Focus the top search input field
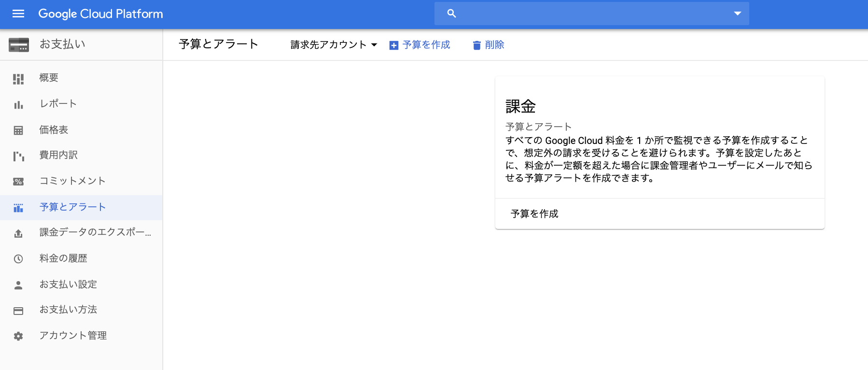 (x=591, y=14)
